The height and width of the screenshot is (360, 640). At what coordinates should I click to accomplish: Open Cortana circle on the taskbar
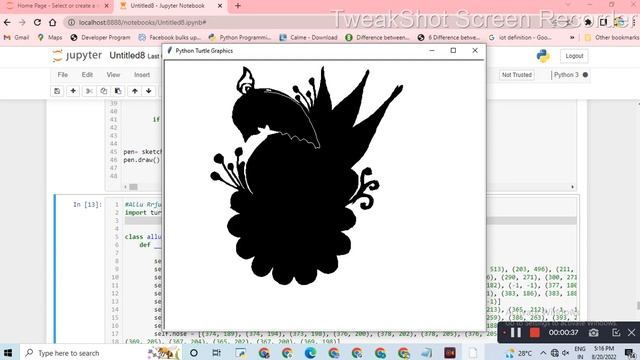point(194,353)
